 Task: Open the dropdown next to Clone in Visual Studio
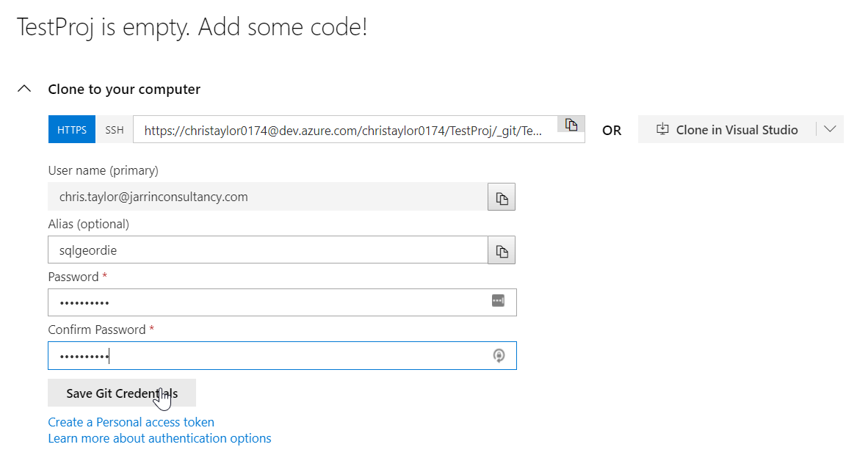coord(830,129)
